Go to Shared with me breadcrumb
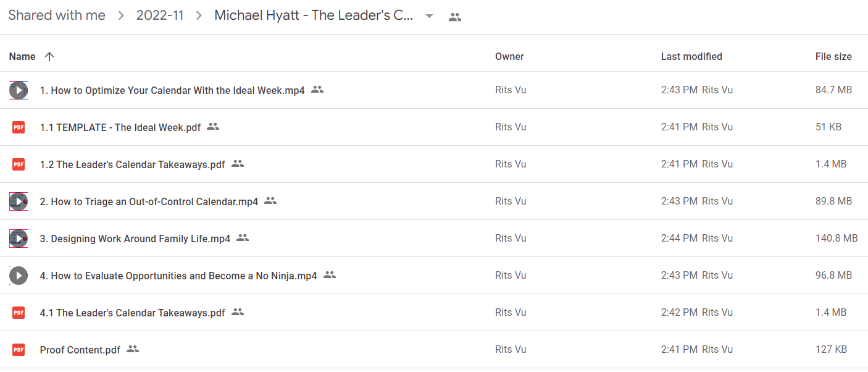868x372 pixels. coord(57,15)
